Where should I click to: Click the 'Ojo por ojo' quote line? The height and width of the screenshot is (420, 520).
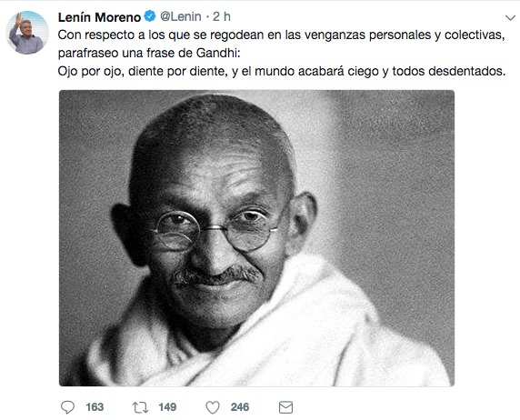(282, 71)
